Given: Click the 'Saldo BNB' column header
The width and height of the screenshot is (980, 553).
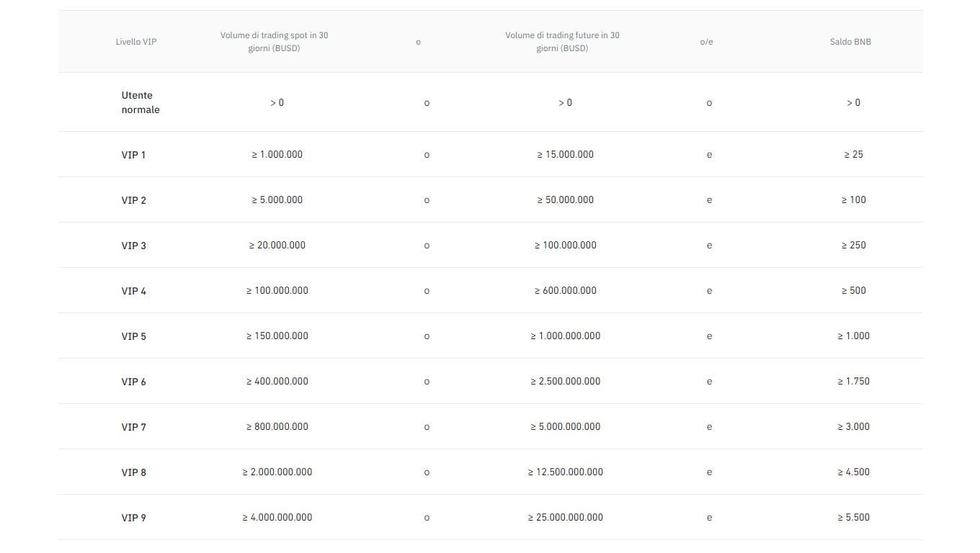Looking at the screenshot, I should pyautogui.click(x=850, y=42).
